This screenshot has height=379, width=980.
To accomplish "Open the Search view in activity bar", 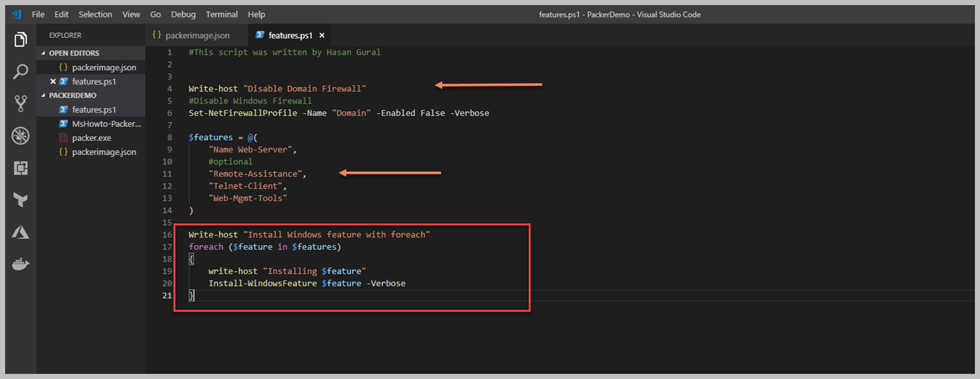I will 21,71.
